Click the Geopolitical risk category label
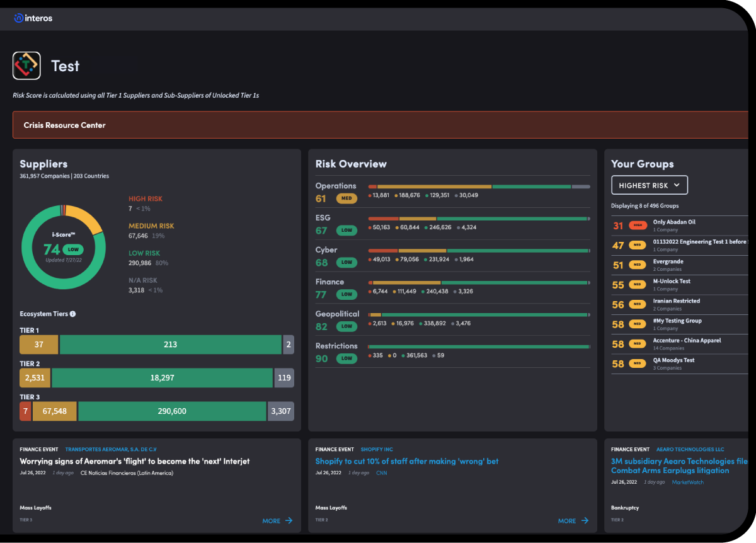 coord(338,314)
